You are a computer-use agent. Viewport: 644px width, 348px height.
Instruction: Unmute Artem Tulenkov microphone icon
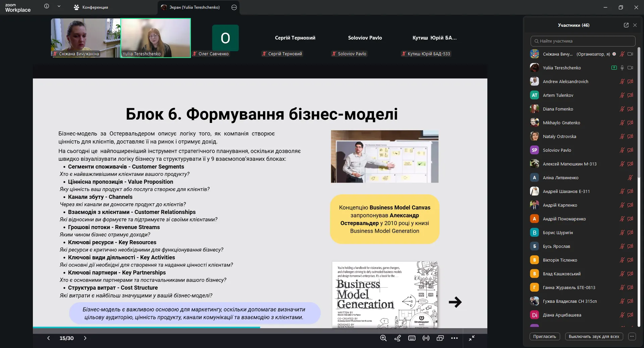tap(622, 95)
